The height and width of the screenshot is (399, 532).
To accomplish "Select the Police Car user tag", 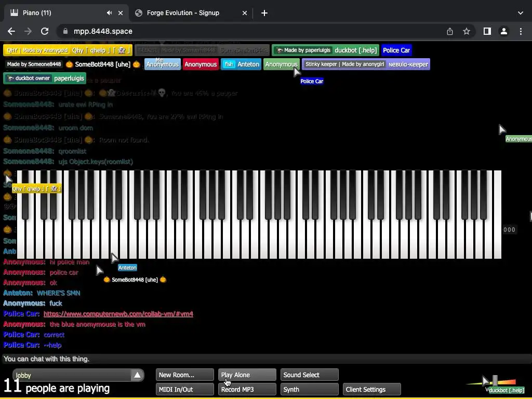I will point(396,50).
